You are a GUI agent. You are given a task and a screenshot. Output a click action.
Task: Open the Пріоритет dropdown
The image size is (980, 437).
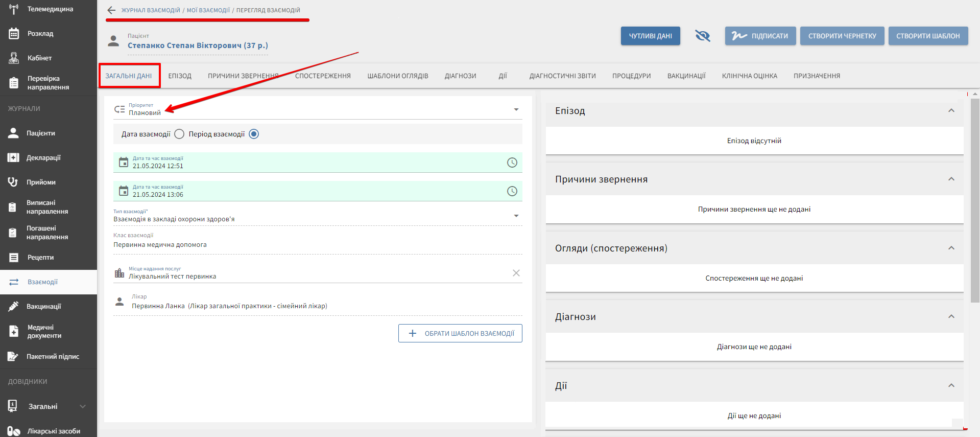516,110
